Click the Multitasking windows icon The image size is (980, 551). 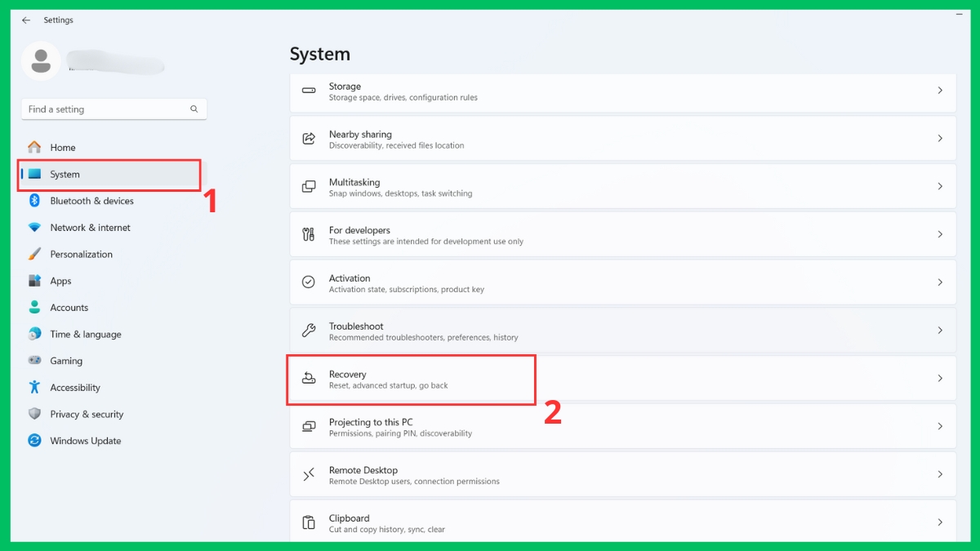pos(309,187)
